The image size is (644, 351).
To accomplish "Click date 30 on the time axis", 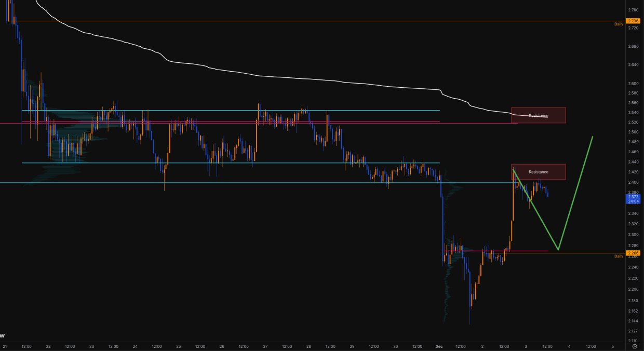I will [x=395, y=346].
